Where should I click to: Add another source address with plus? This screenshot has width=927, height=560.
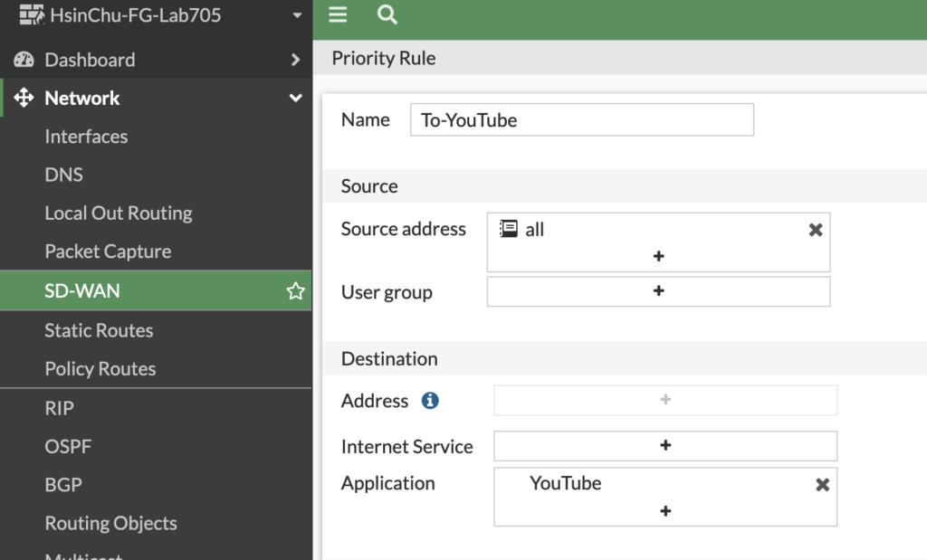[658, 256]
